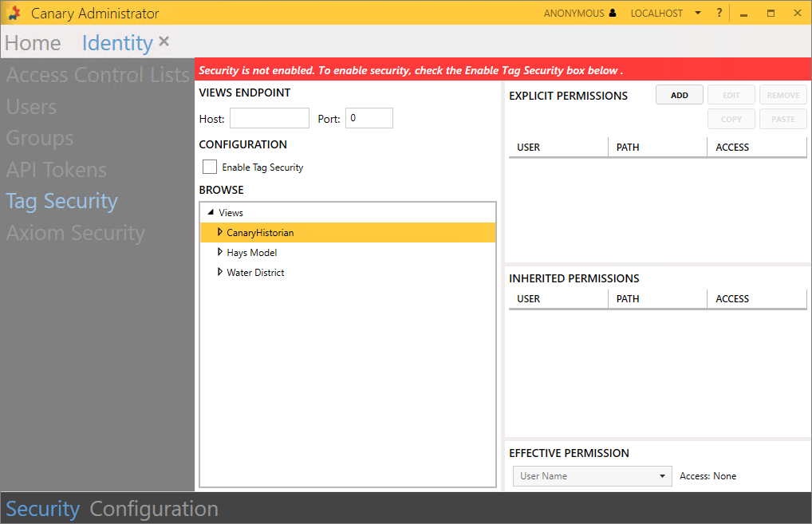This screenshot has width=812, height=524.
Task: Select the Hays Model tree item
Action: pyautogui.click(x=252, y=253)
